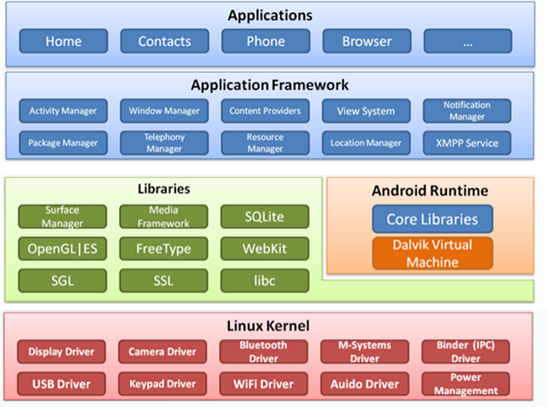Select the libc library box
Image resolution: width=548 pixels, height=407 pixels.
[x=265, y=281]
